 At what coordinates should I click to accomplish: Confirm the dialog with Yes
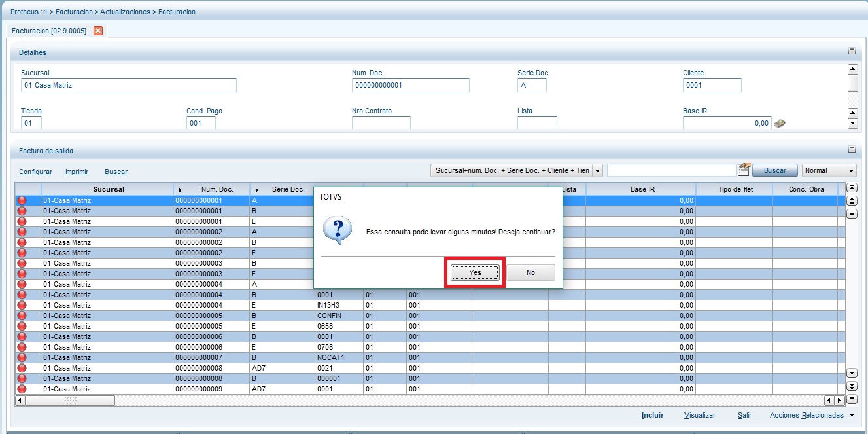[476, 272]
